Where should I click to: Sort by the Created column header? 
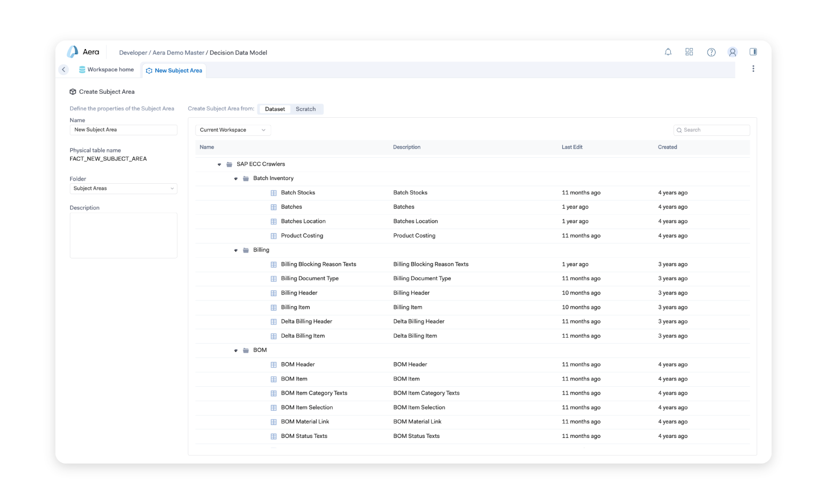click(667, 147)
